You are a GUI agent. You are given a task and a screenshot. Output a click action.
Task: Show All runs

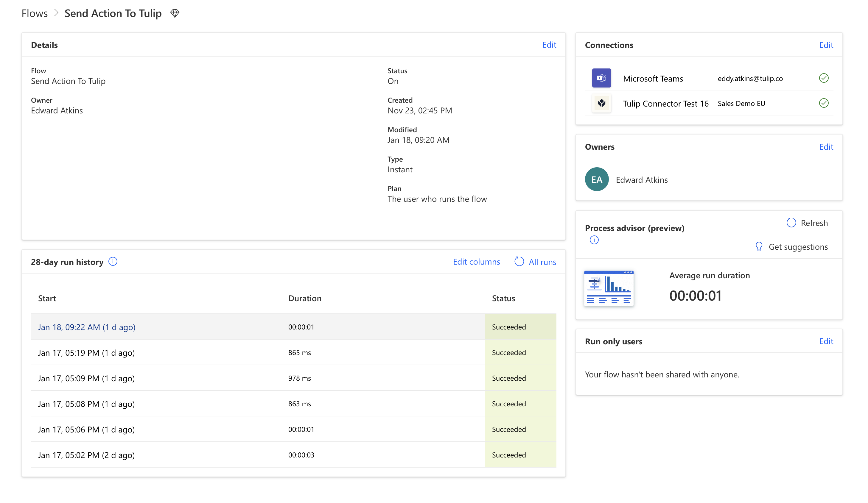tap(535, 262)
